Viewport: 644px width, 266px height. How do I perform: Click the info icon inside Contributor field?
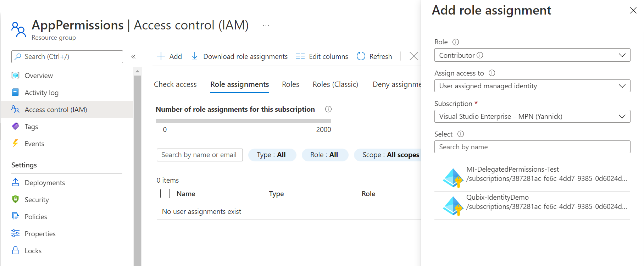480,55
